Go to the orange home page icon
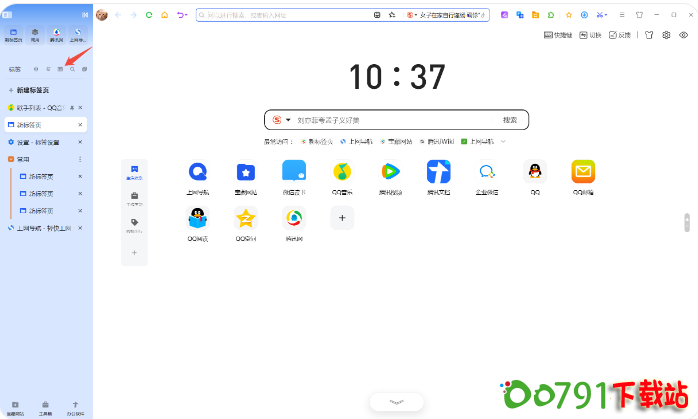The width and height of the screenshot is (698, 419). click(x=164, y=15)
